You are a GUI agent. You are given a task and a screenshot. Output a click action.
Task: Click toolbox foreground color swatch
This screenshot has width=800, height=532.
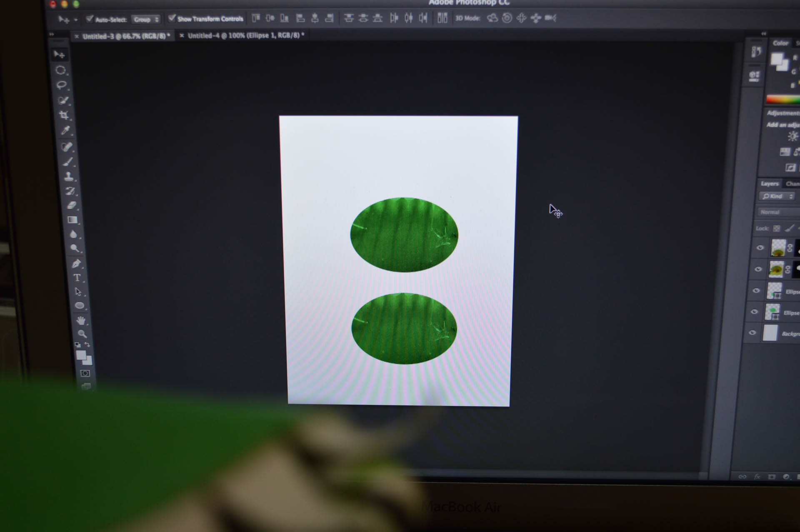coord(81,355)
